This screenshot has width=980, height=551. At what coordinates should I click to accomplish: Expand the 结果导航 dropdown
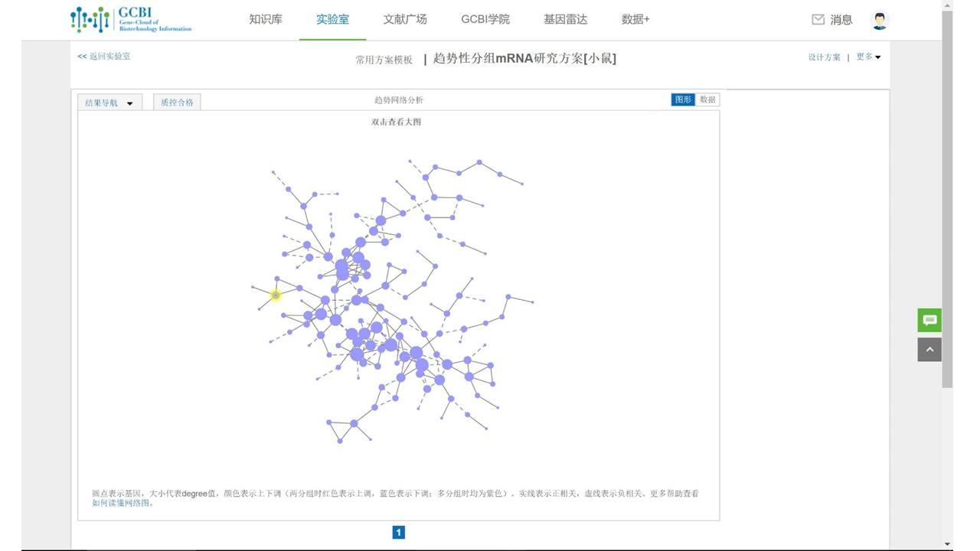109,102
